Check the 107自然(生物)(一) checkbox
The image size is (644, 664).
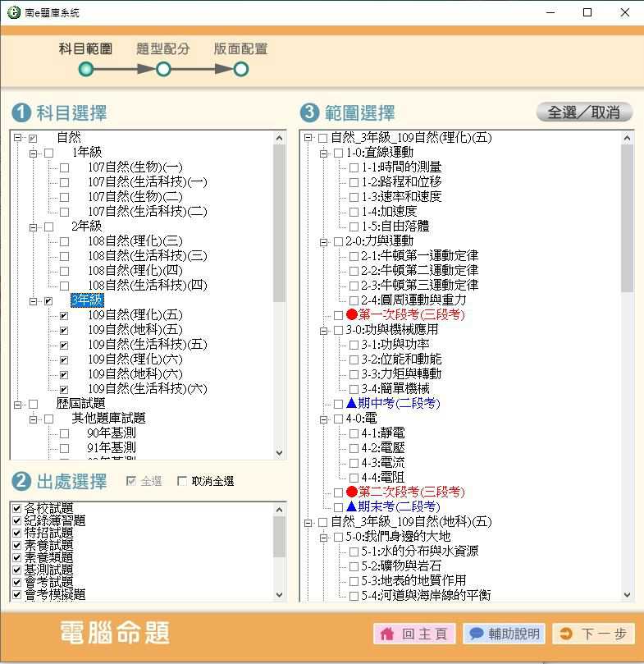tap(64, 167)
